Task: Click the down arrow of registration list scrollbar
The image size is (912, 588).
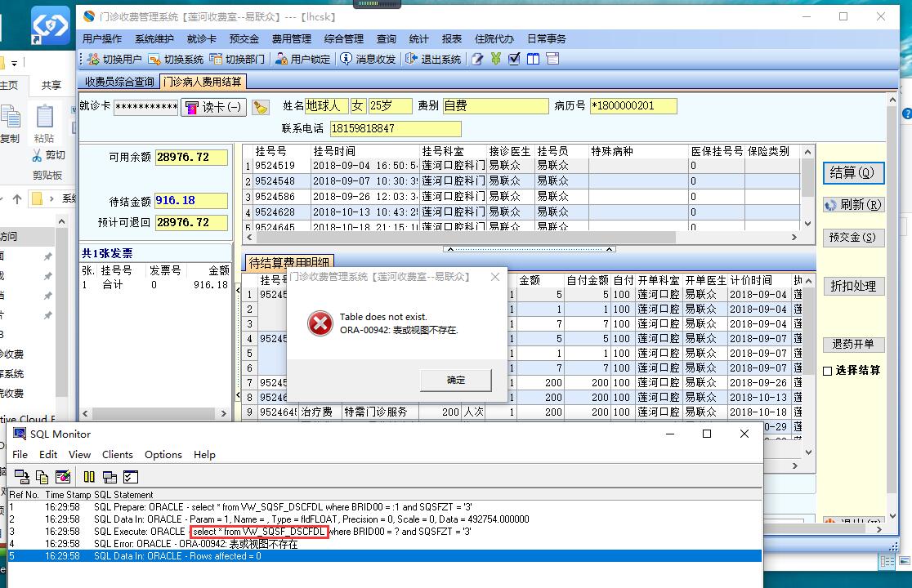Action: (808, 224)
